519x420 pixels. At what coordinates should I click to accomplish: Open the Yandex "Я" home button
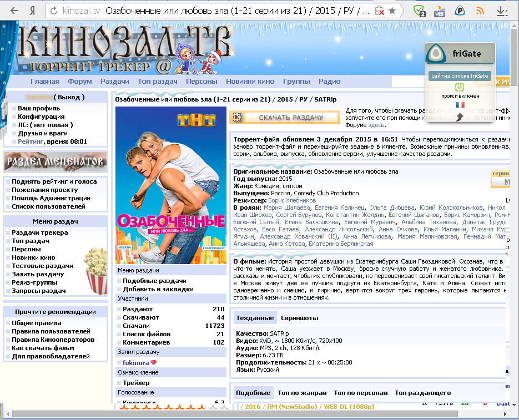click(32, 11)
